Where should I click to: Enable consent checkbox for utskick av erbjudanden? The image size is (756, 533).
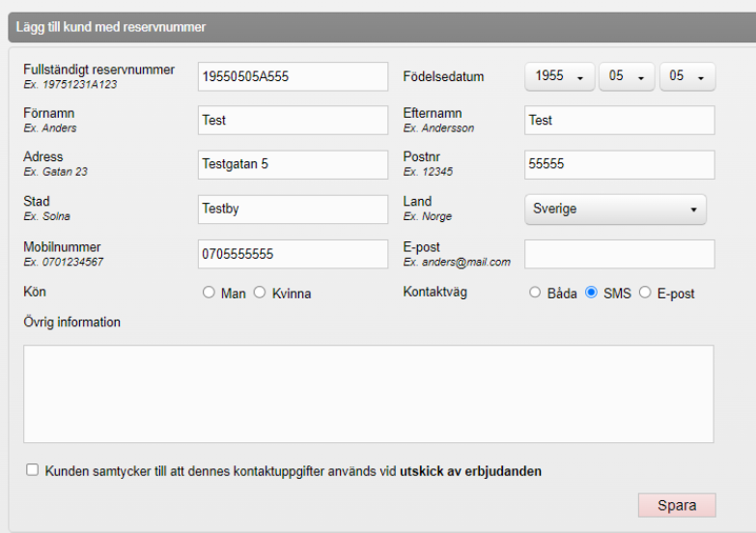(x=33, y=470)
